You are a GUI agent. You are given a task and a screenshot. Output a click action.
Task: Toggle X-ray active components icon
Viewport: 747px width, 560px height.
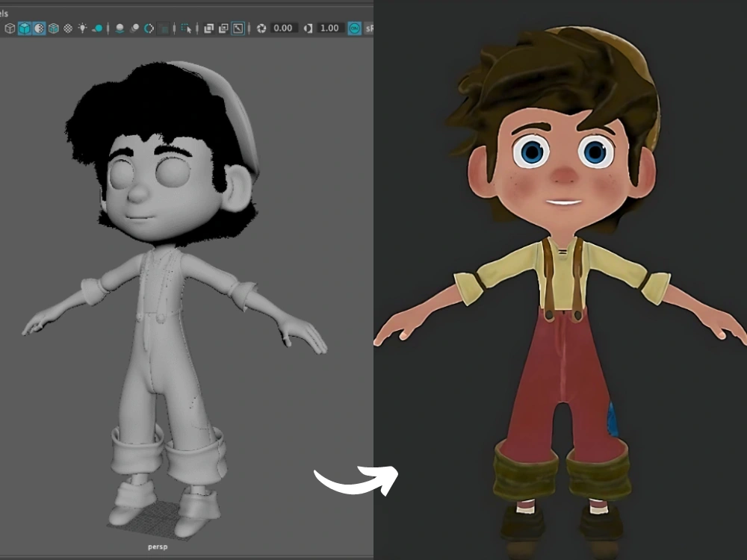point(223,28)
